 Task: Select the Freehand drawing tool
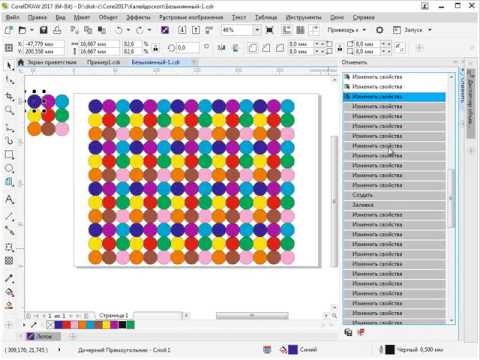tap(9, 127)
